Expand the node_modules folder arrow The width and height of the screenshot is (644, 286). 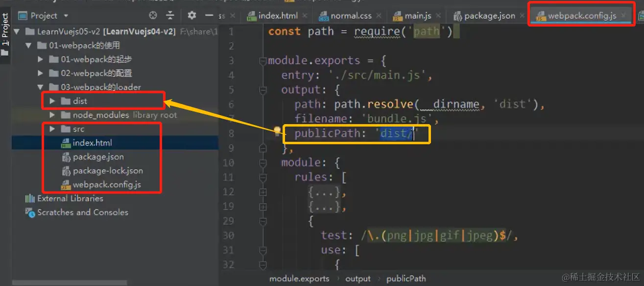point(53,115)
